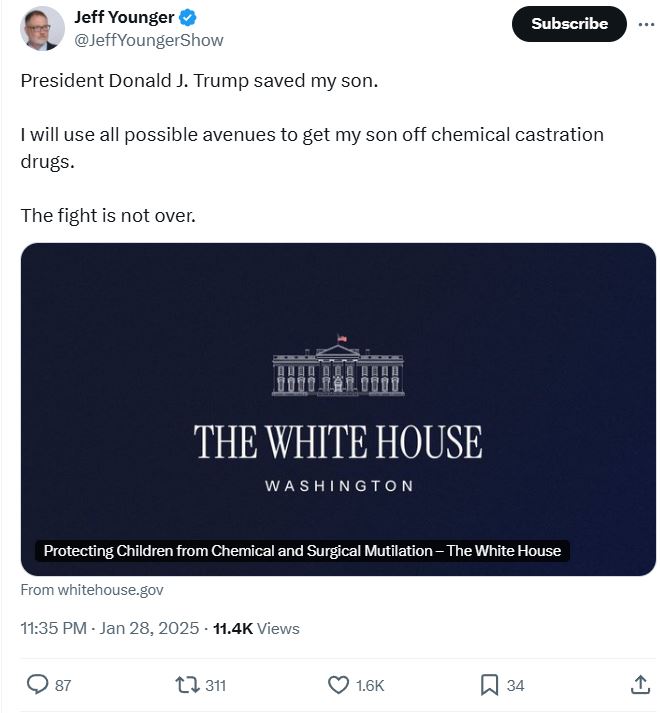
Task: Bookmark the post with the bookmark icon
Action: coord(489,685)
